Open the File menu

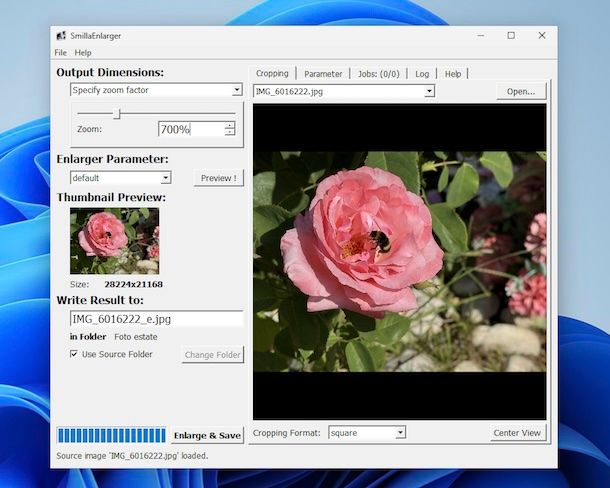pos(60,53)
